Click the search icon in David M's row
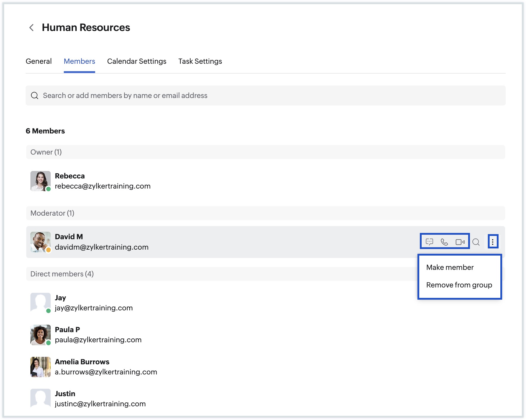526x420 pixels. click(476, 242)
